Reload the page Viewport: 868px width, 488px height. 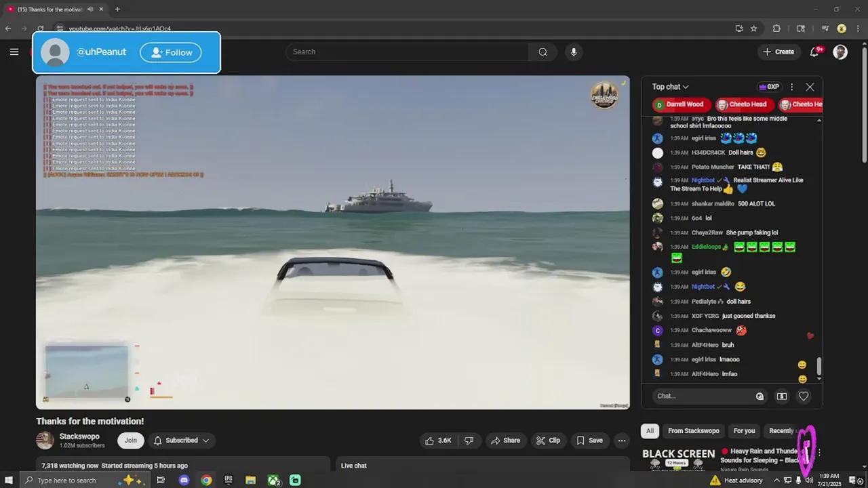(40, 28)
